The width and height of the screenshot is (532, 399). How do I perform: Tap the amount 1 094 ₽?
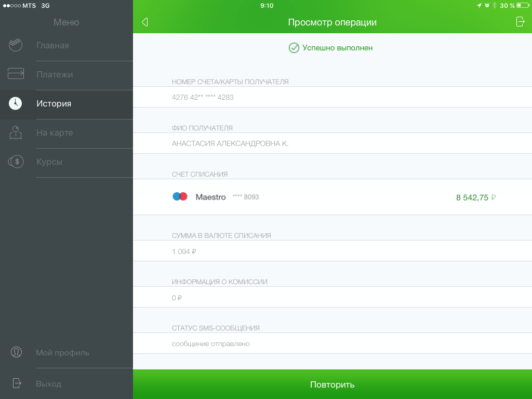tap(184, 251)
